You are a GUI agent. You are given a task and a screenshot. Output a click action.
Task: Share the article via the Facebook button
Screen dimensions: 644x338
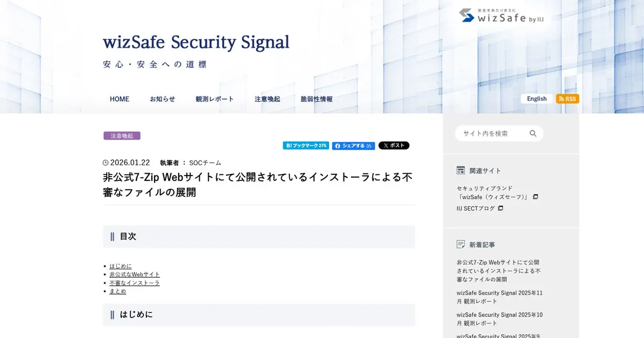(353, 145)
